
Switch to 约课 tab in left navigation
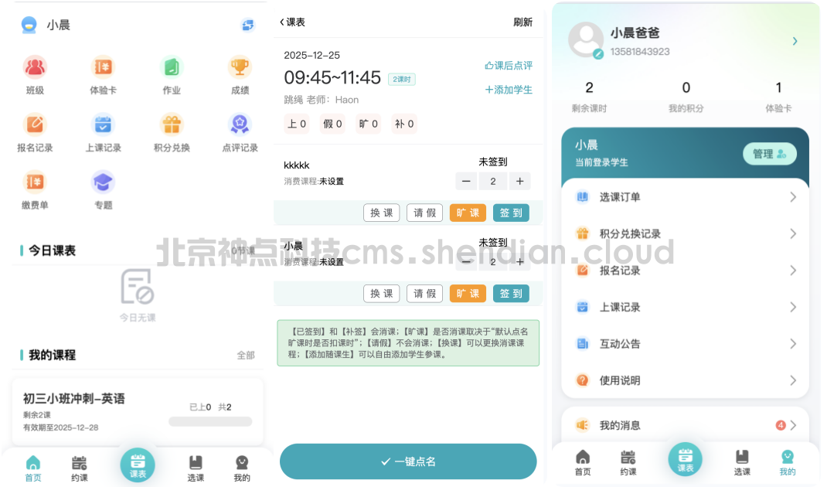click(x=80, y=468)
